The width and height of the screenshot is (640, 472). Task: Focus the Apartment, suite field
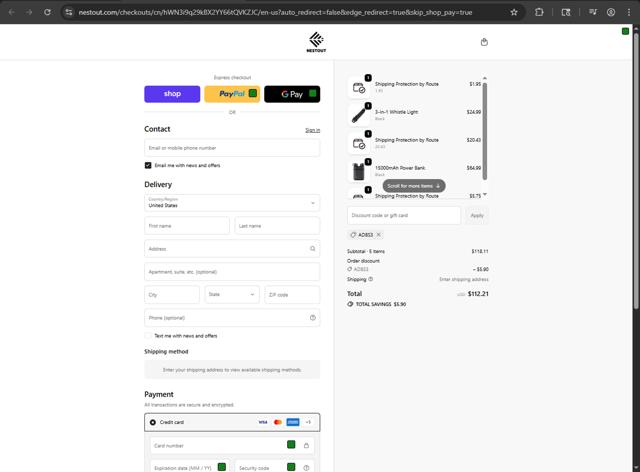232,272
